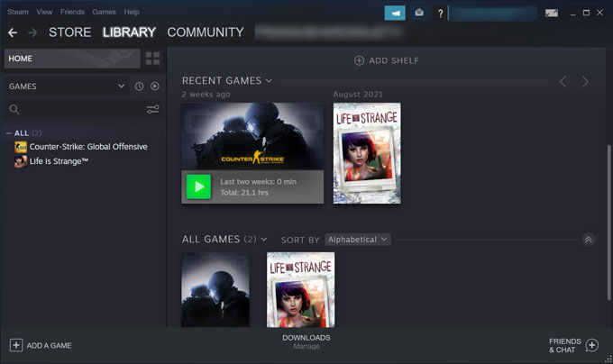The height and width of the screenshot is (364, 613).
Task: Open the View menu
Action: click(x=44, y=12)
